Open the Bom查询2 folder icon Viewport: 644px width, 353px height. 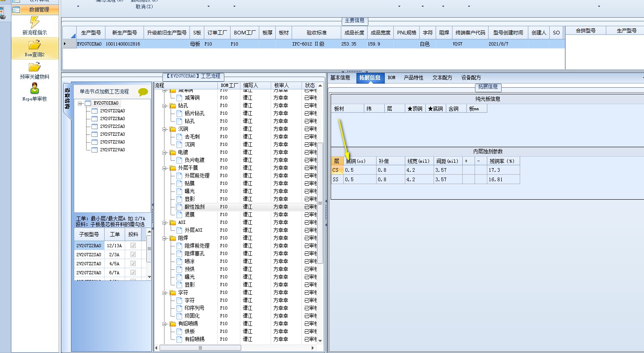tap(35, 45)
